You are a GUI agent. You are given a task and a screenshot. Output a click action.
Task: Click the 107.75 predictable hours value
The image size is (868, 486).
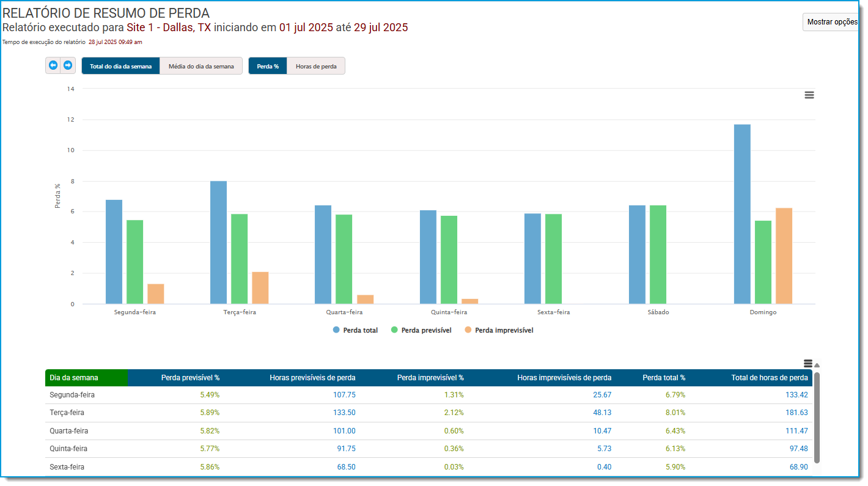tap(344, 395)
